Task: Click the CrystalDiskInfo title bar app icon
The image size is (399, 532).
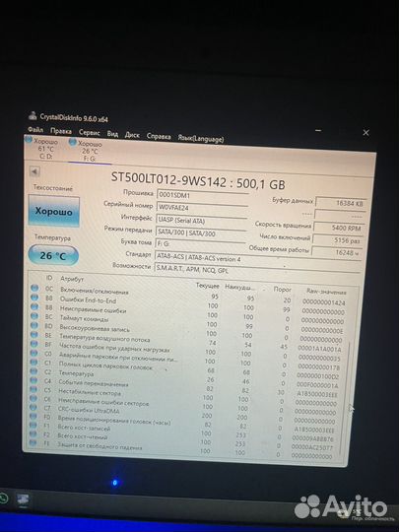Action: (33, 115)
